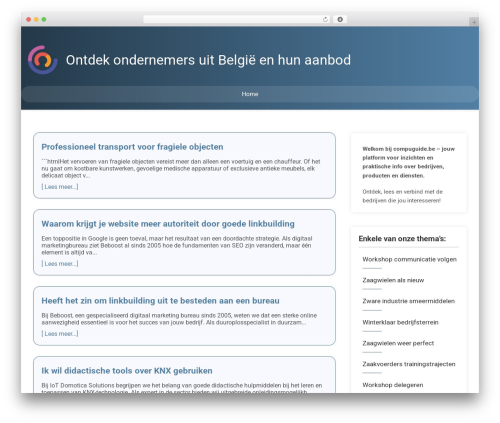Open theme 'Zware industrie smeermiddelen'
This screenshot has height=423, width=500.
tap(408, 301)
